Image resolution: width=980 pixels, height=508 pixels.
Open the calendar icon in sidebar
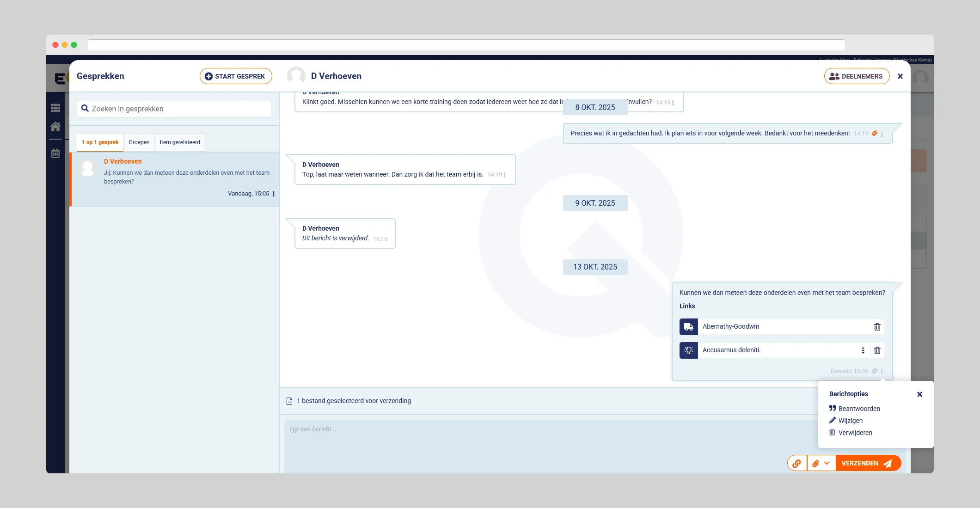[x=55, y=153]
